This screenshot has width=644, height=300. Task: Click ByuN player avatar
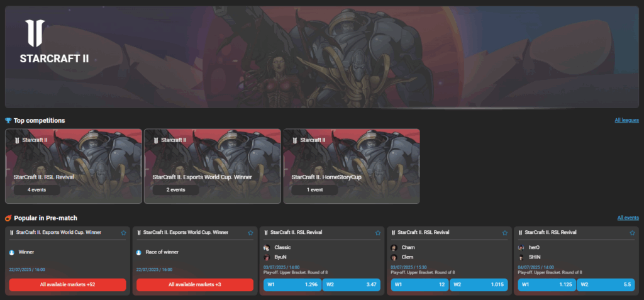point(267,257)
